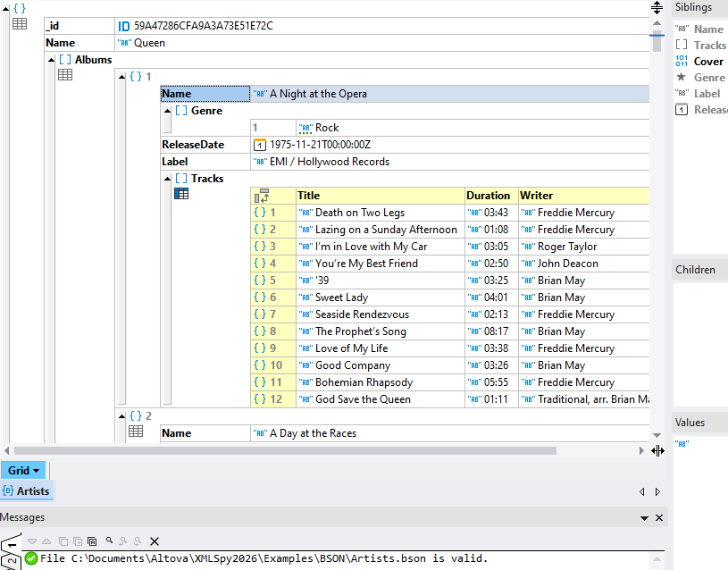The image size is (728, 570).
Task: Click the table view icon under Albums
Action: point(65,76)
